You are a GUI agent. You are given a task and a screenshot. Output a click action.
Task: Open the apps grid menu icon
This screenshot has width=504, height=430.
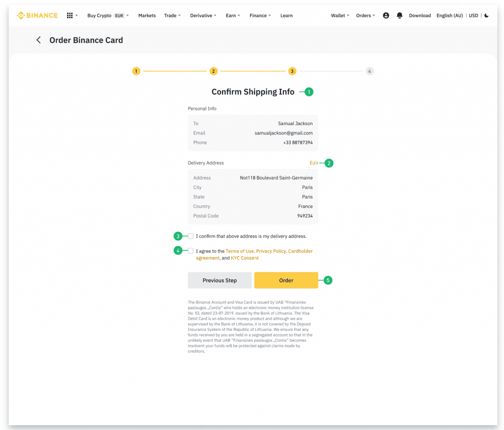click(x=70, y=15)
